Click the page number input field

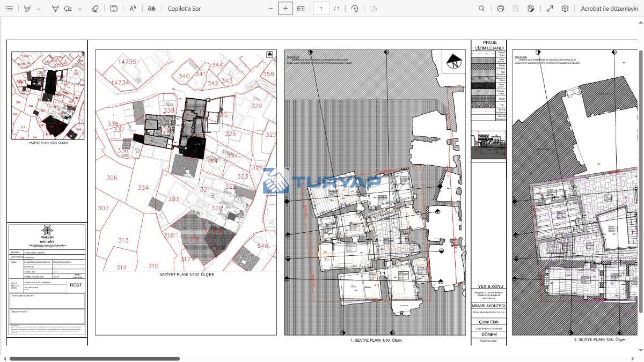pos(321,9)
